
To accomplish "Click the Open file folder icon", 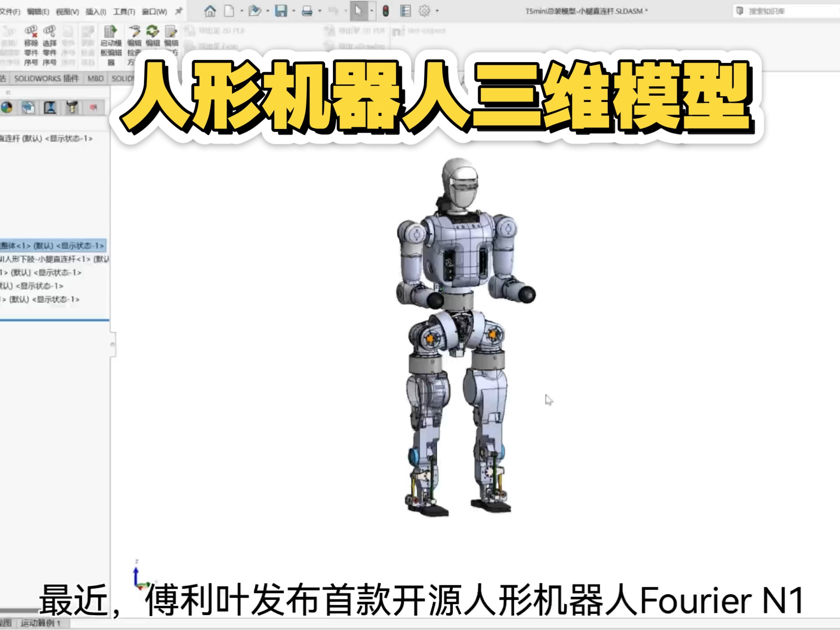I will tap(255, 12).
